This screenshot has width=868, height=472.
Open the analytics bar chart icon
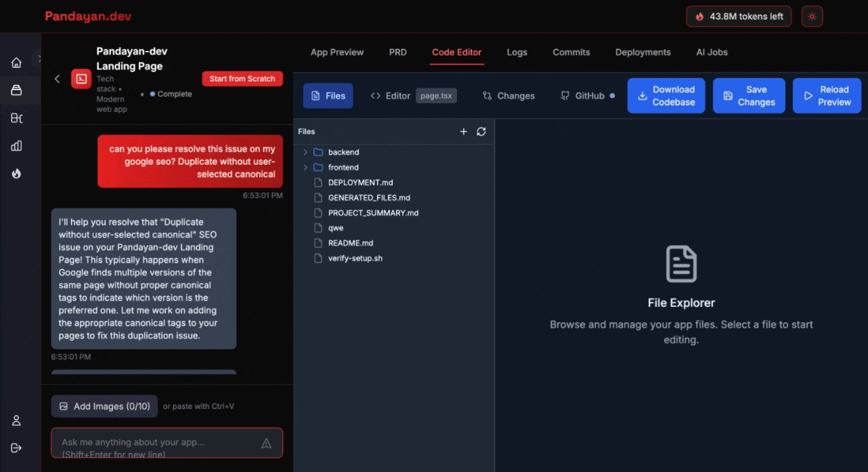point(16,146)
